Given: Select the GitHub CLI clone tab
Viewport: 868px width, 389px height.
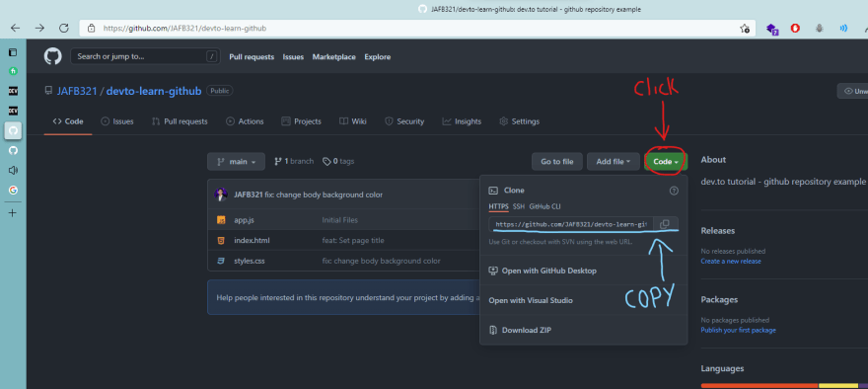Looking at the screenshot, I should [x=544, y=206].
